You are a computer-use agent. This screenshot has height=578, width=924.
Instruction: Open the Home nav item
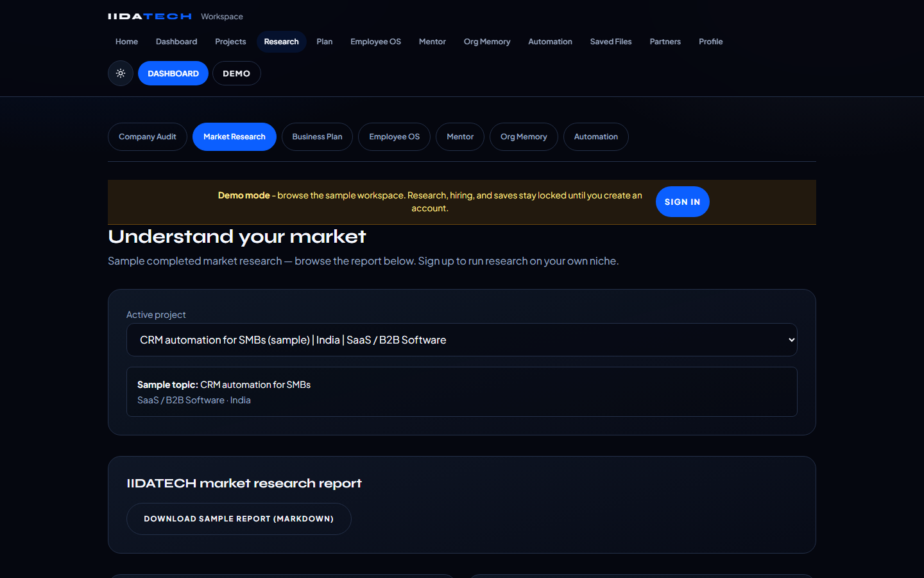pos(126,42)
